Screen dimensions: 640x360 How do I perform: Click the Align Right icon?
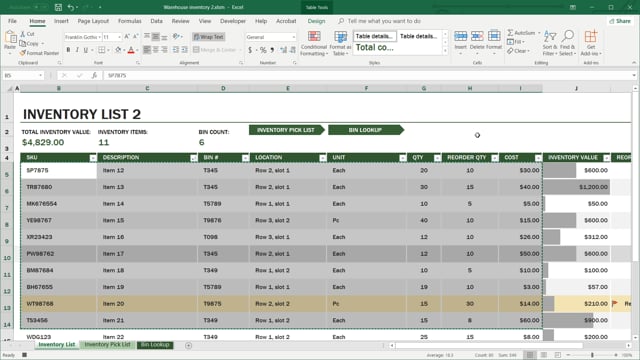point(164,50)
